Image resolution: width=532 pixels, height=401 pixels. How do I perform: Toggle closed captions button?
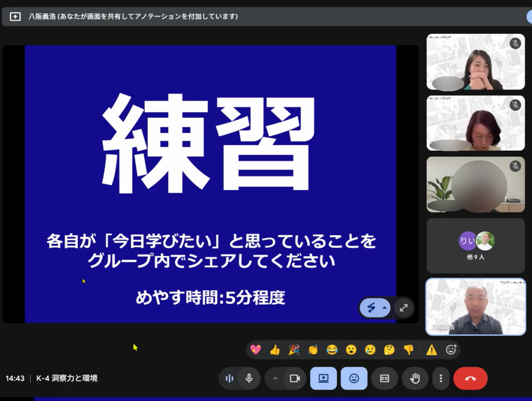click(384, 378)
